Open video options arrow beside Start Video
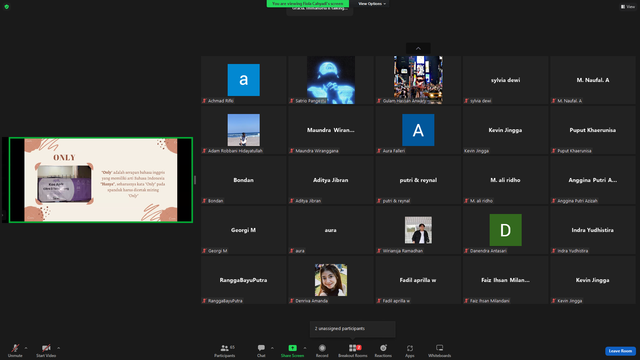The width and height of the screenshot is (640, 360). (x=58, y=348)
